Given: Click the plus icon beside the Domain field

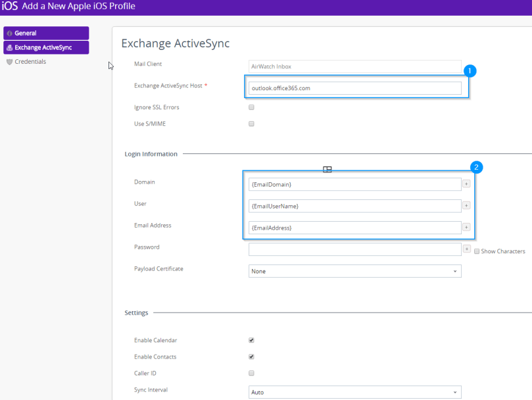Looking at the screenshot, I should pyautogui.click(x=466, y=184).
